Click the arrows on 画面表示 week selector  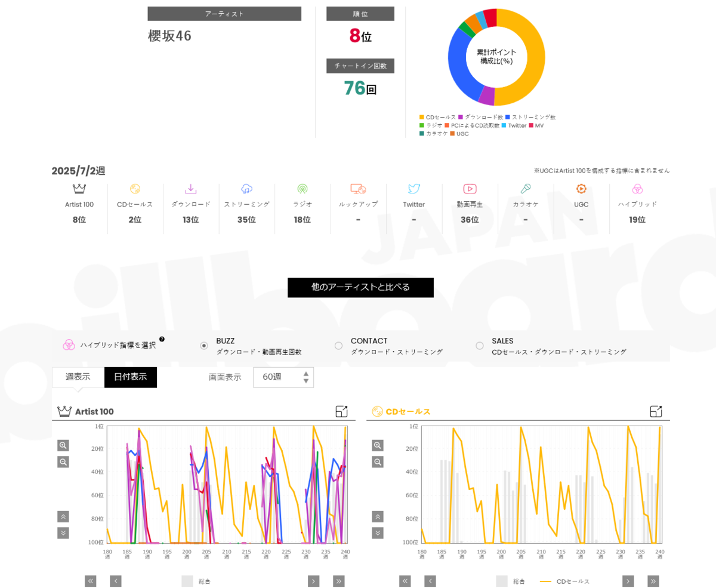306,377
